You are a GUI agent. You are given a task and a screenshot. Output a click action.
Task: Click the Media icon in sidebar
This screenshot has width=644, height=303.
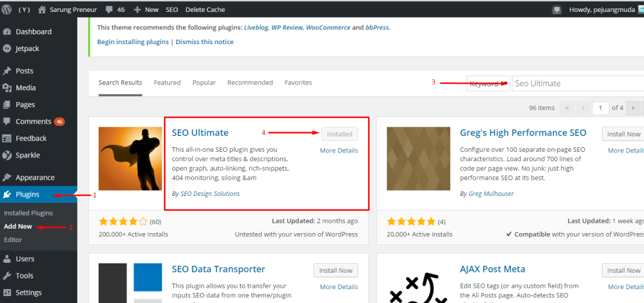(6, 88)
